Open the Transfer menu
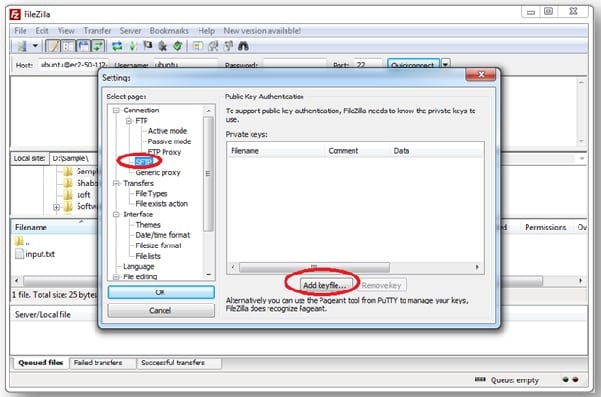601x397 pixels. [97, 31]
